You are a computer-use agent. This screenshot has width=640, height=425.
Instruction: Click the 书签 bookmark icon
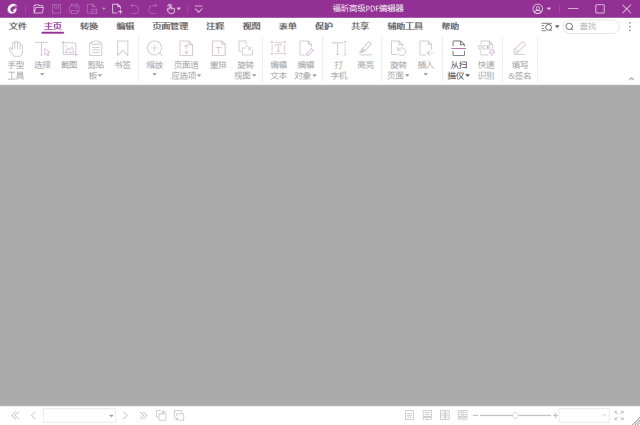click(122, 55)
